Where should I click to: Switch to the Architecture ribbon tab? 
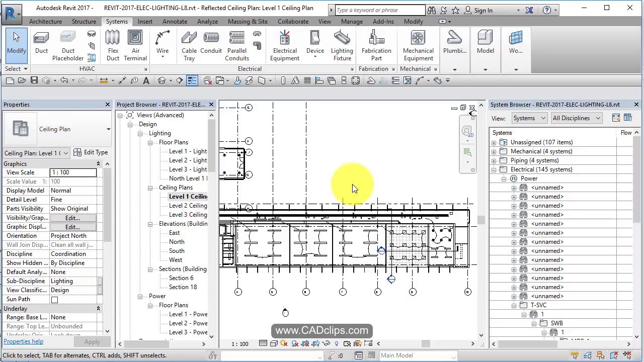(x=45, y=21)
